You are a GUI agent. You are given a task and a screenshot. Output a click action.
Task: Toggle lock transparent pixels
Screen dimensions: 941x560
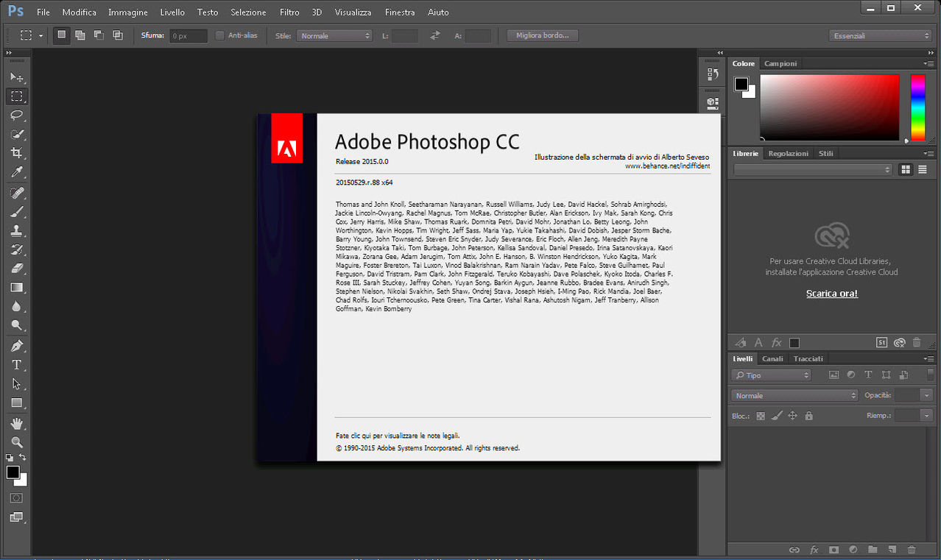pos(761,416)
